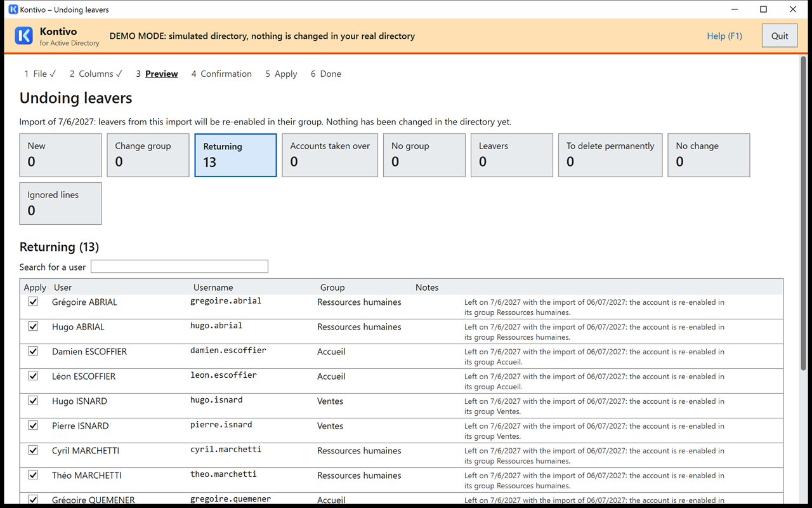
Task: Select username damien.escoffier
Action: point(228,351)
